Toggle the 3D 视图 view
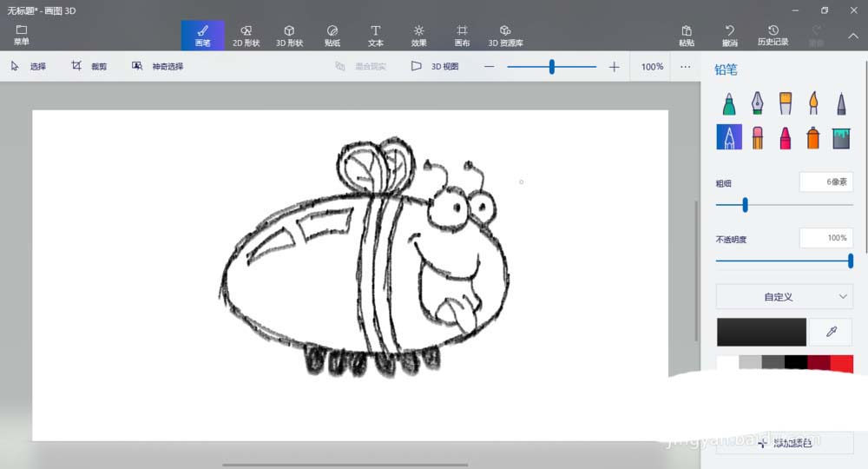The width and height of the screenshot is (868, 469). click(x=435, y=67)
